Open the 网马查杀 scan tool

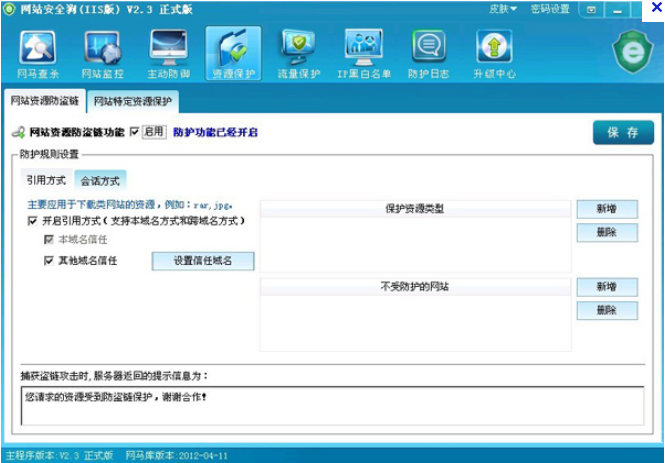pos(39,53)
